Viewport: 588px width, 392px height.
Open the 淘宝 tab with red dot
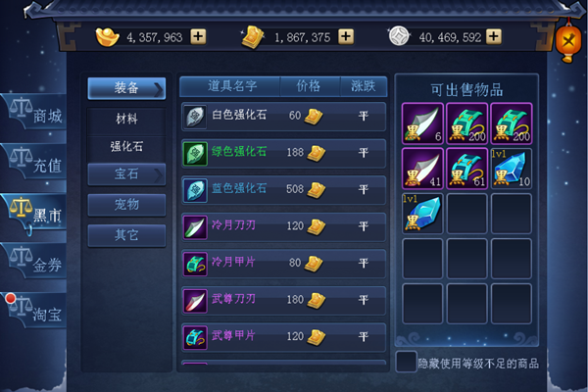[34, 311]
